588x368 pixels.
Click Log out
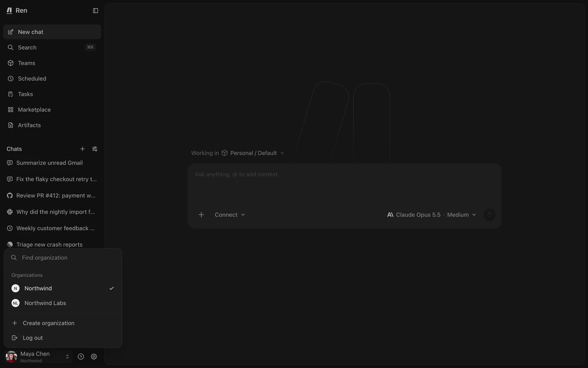point(63,338)
